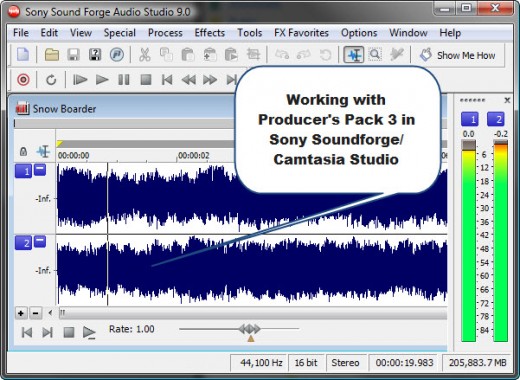Copy the selection with Copy icon

pyautogui.click(x=166, y=54)
